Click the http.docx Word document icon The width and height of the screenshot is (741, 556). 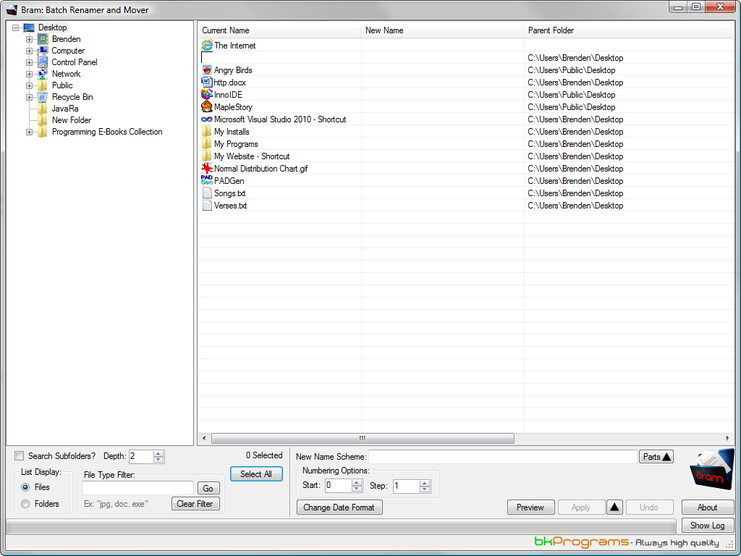click(206, 82)
